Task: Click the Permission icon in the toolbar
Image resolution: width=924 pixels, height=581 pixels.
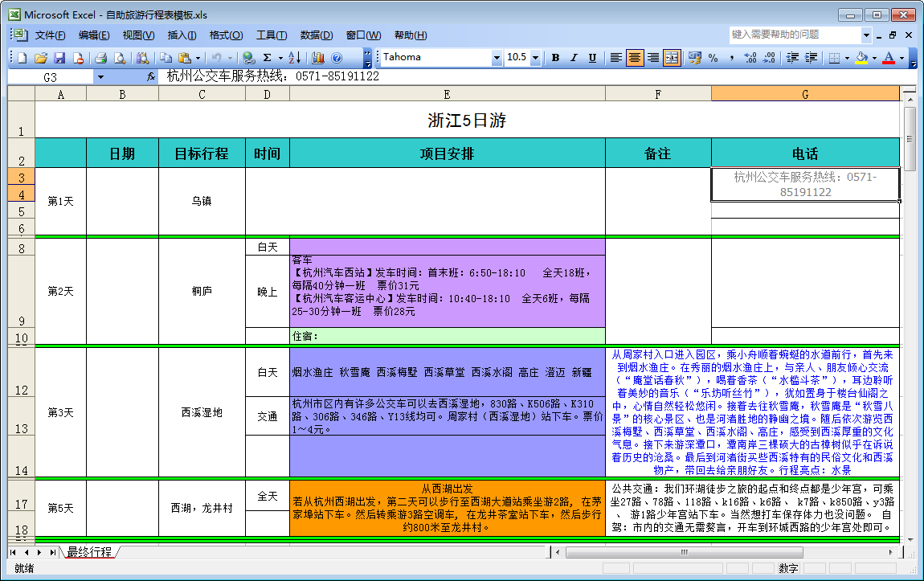Action: point(78,58)
